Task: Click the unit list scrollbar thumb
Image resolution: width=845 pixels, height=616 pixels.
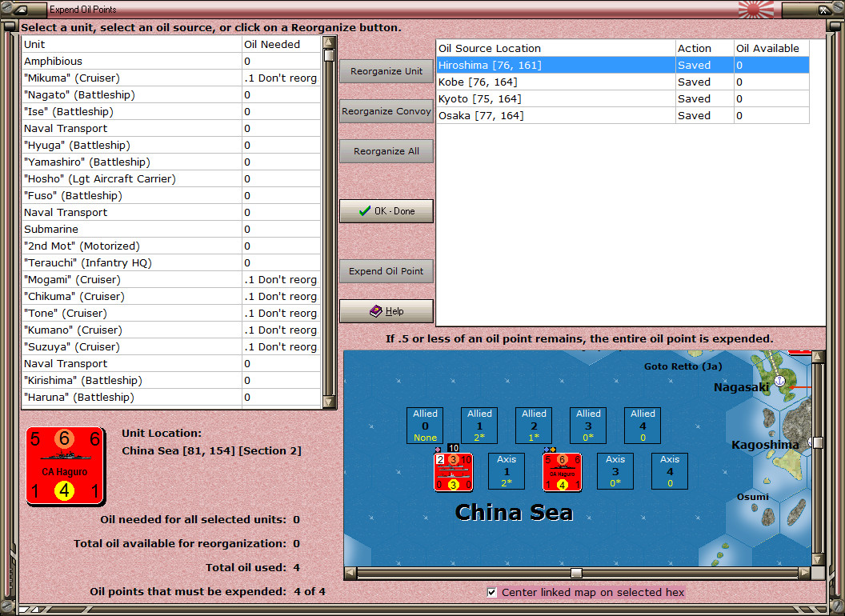Action: pyautogui.click(x=329, y=55)
